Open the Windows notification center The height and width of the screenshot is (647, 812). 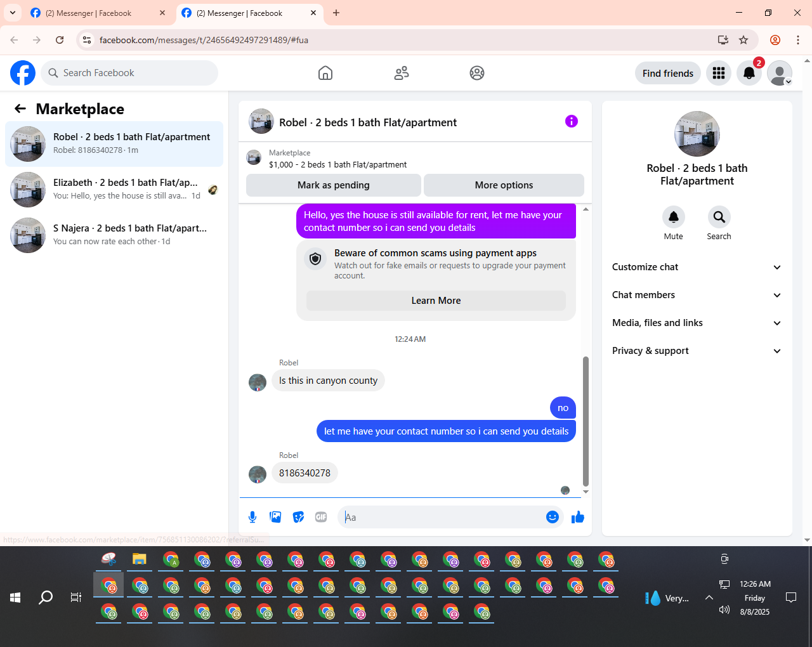click(791, 597)
